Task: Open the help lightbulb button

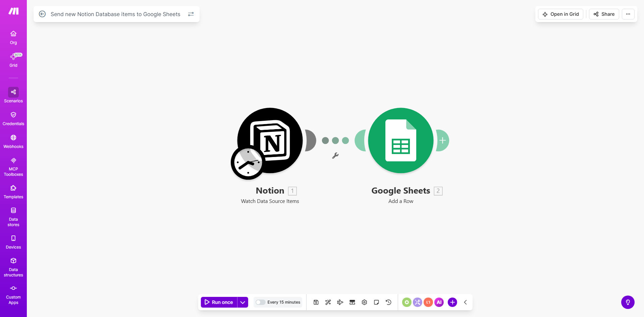Action: point(628,302)
